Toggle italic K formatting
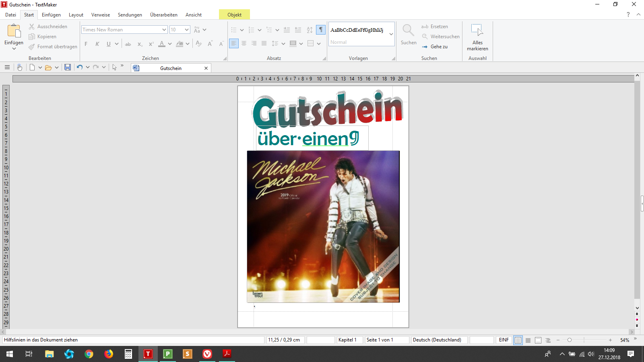The height and width of the screenshot is (362, 644). pos(97,44)
